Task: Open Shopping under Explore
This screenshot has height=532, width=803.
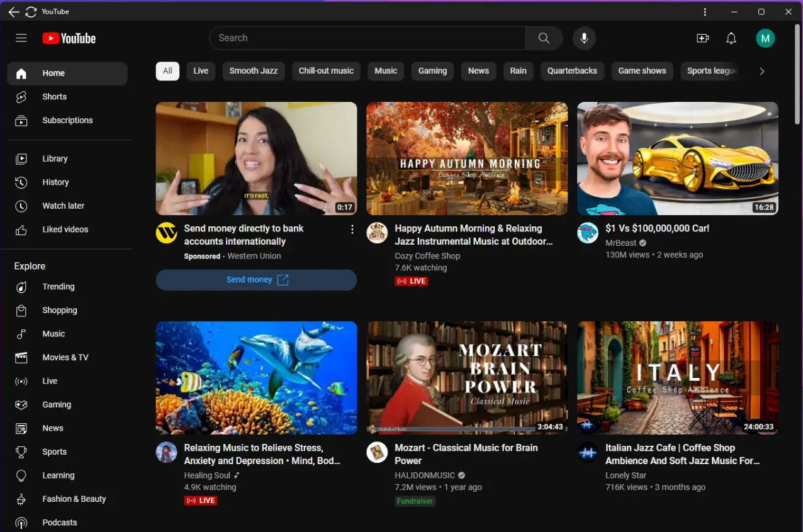Action: point(67,310)
